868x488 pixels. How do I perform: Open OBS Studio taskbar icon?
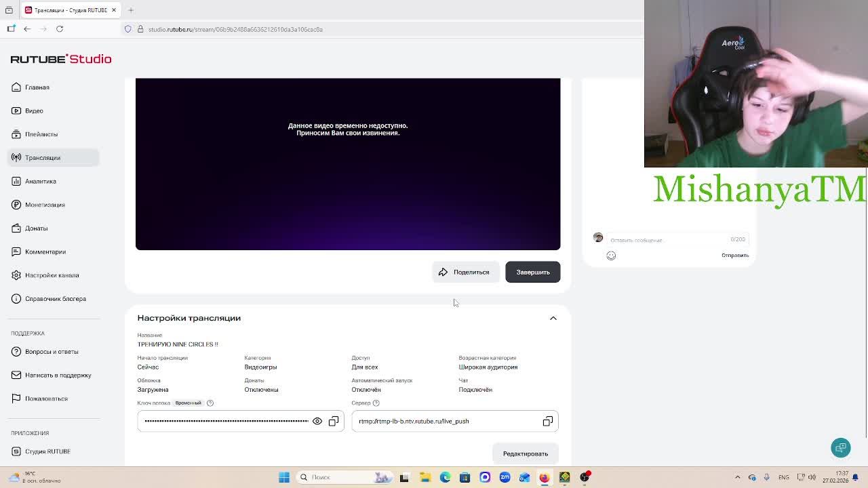point(585,477)
